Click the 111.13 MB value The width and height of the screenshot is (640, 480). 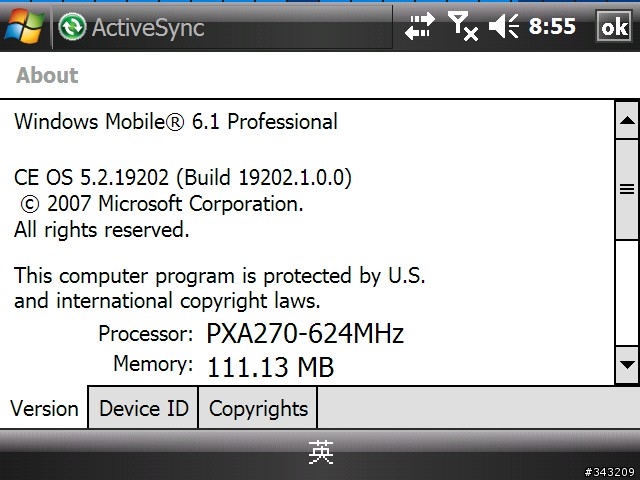point(271,367)
